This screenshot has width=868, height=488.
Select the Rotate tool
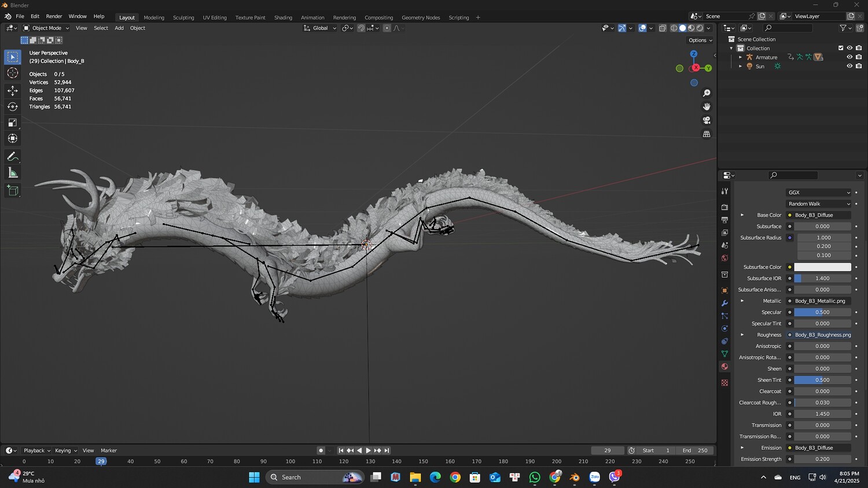click(x=12, y=106)
